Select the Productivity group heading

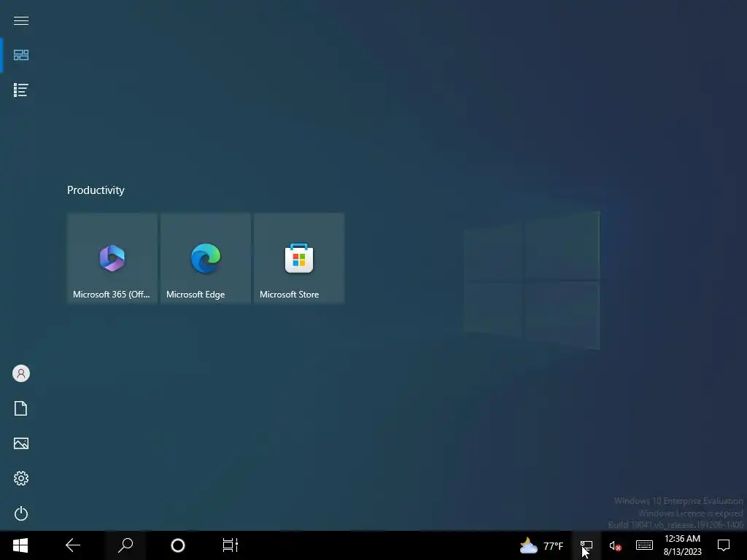tap(96, 190)
